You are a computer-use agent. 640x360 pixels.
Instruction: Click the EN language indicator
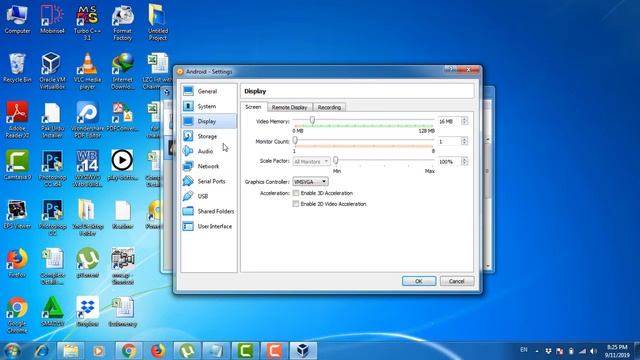pyautogui.click(x=524, y=350)
